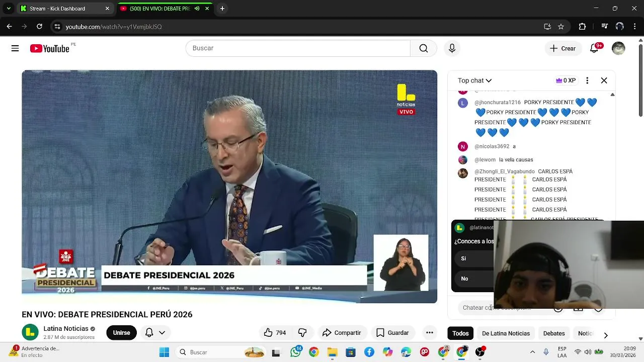Open a new browser tab
Screen dimensions: 644x362
(x=222, y=9)
